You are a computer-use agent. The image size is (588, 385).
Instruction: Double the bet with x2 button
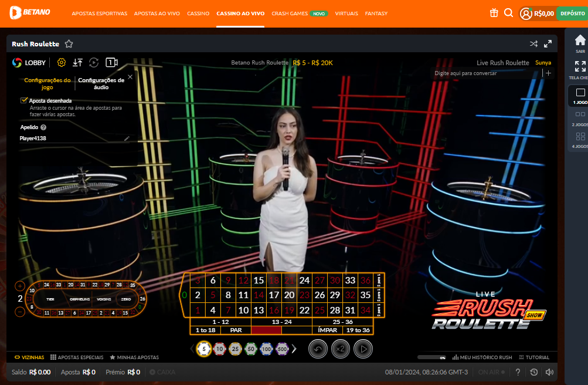(340, 349)
